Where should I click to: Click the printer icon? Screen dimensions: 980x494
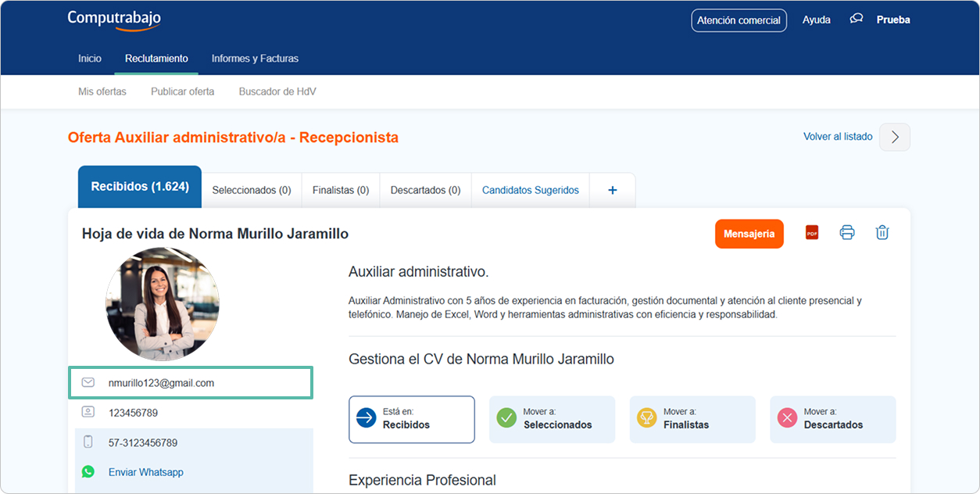(847, 233)
